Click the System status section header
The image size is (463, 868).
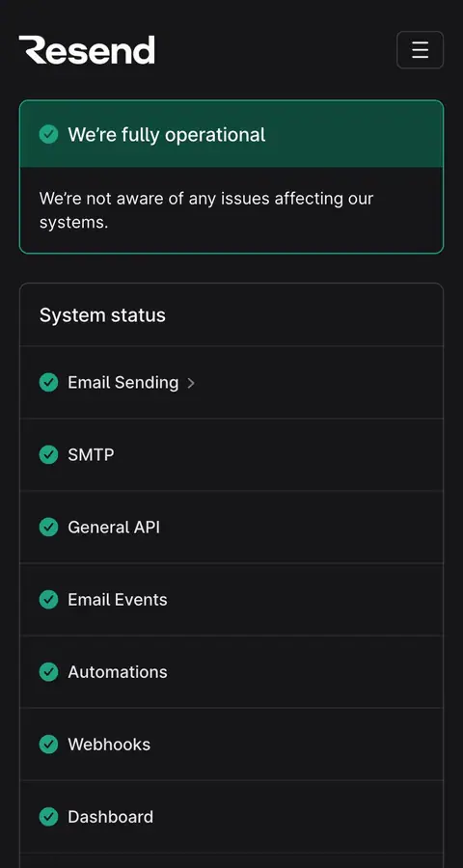coord(102,315)
